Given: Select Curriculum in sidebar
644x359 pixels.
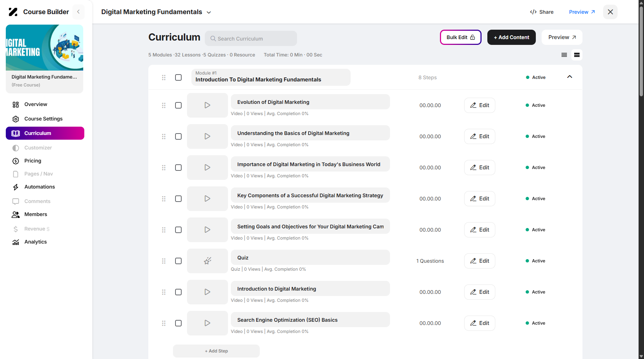Looking at the screenshot, I should pyautogui.click(x=45, y=133).
